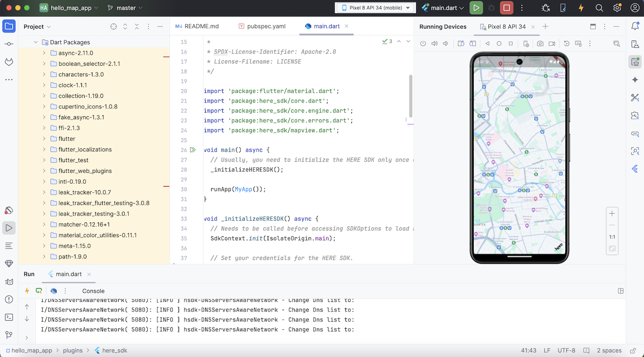The width and height of the screenshot is (644, 357).
Task: Click plugins in the breadcrumb bar
Action: (74, 351)
